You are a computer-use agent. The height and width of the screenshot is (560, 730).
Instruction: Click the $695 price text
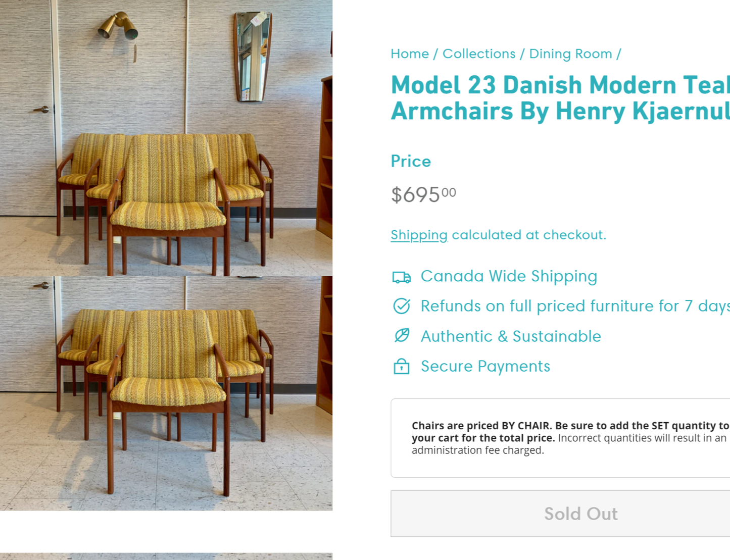[x=423, y=194]
